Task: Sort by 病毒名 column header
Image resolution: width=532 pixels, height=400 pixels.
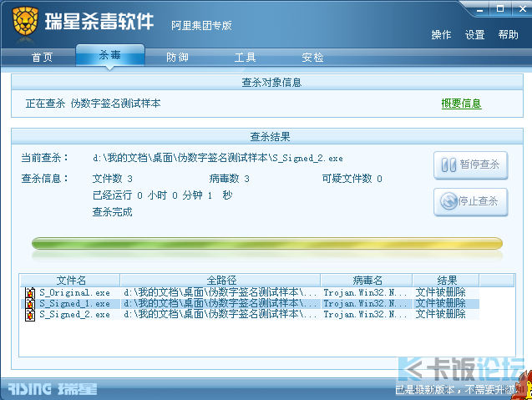Action: [367, 281]
